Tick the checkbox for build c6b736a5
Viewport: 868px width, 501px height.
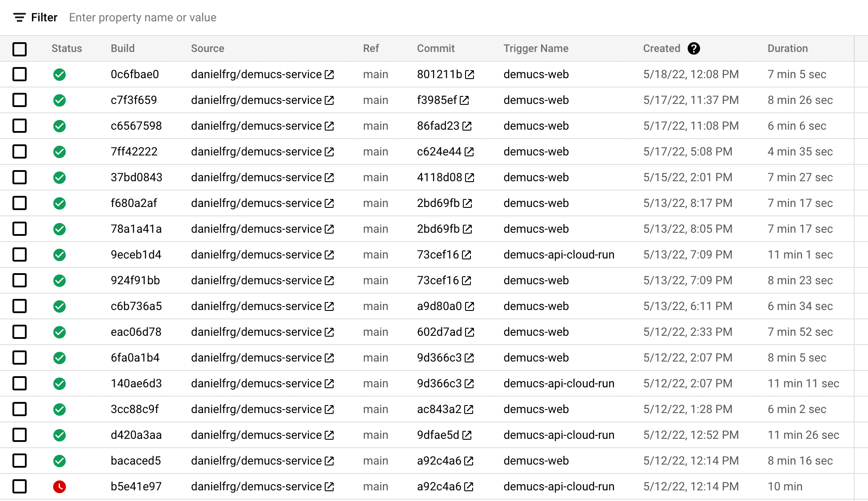point(20,306)
